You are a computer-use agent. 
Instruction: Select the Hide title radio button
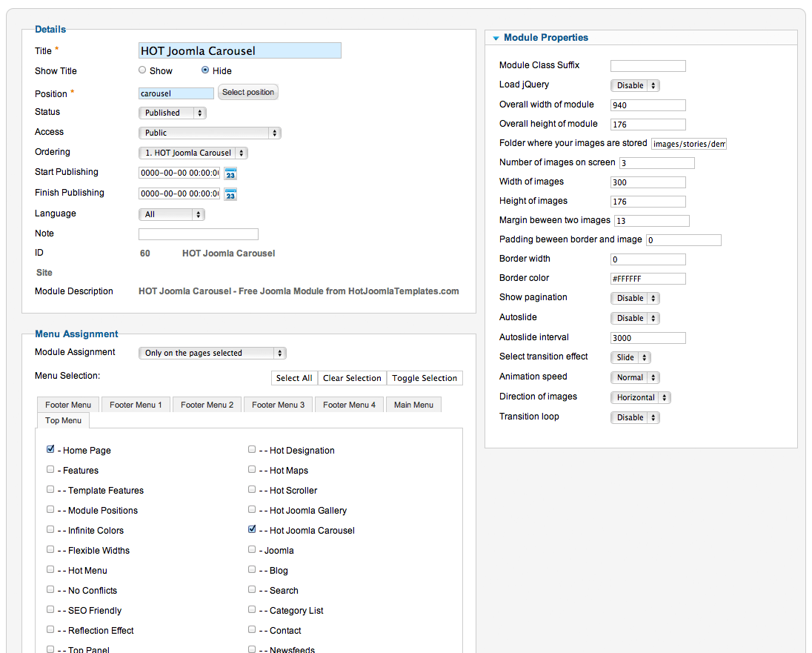(205, 70)
